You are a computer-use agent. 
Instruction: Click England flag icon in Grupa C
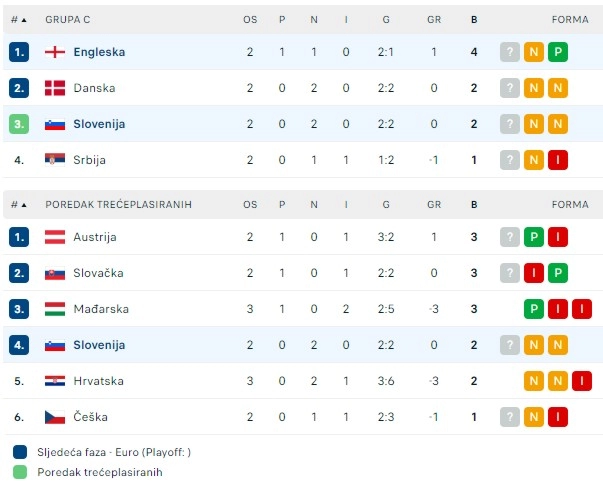point(55,52)
